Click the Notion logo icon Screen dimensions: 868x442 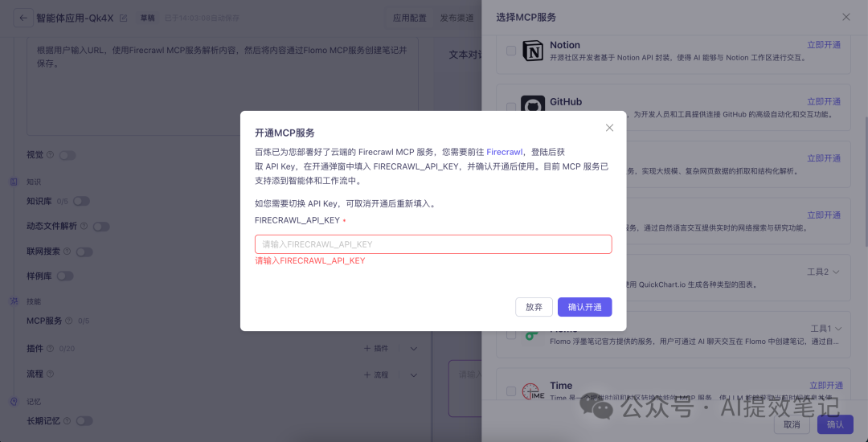[533, 51]
